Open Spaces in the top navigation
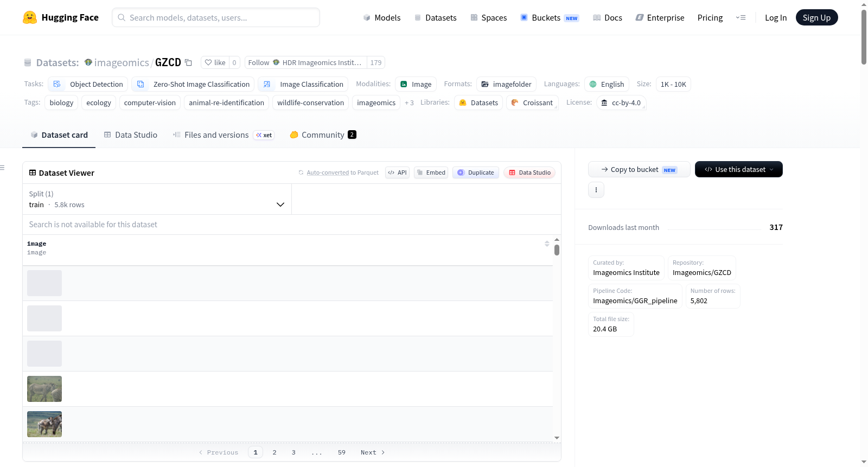Viewport: 868px width, 467px height. click(x=488, y=17)
